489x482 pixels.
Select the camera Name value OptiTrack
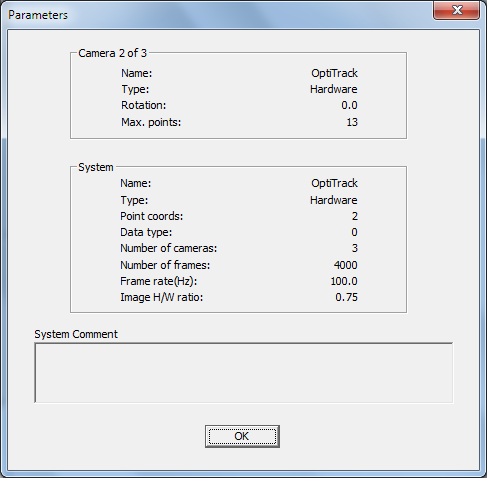[334, 73]
